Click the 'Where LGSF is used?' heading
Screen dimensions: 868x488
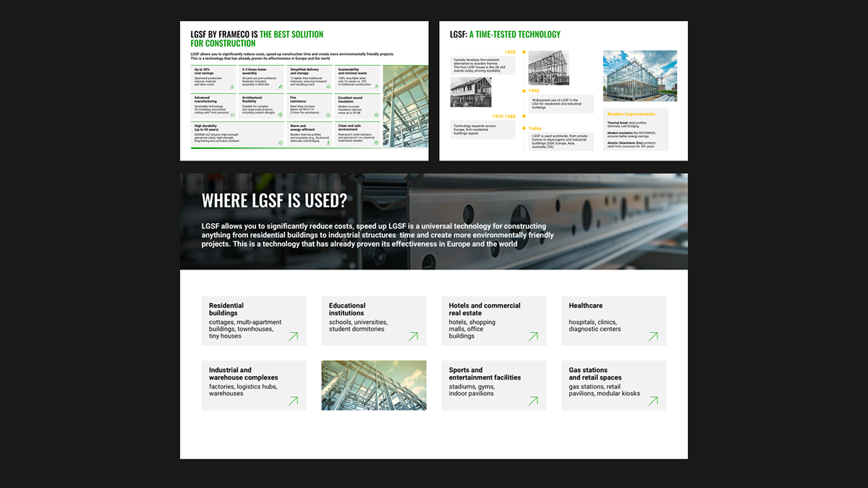point(274,200)
